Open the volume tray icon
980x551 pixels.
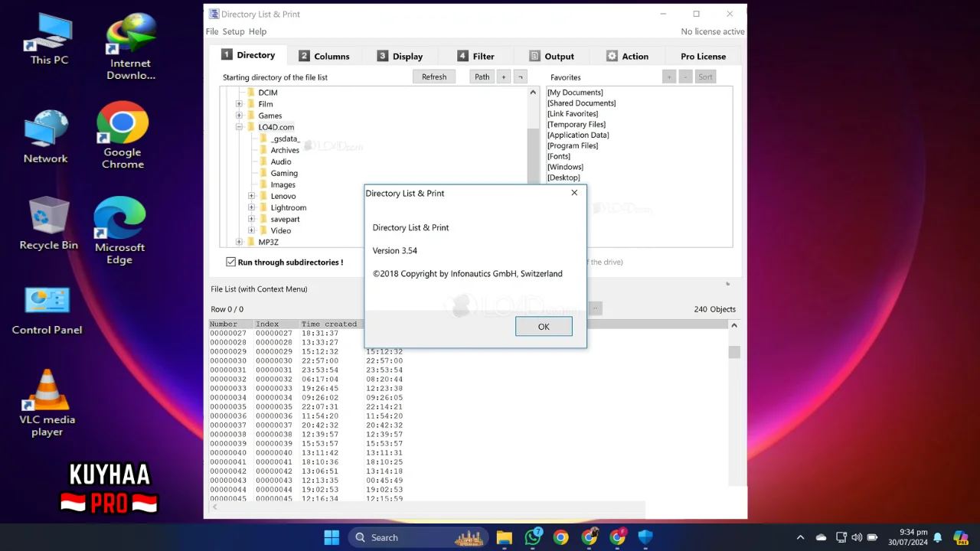(x=857, y=537)
